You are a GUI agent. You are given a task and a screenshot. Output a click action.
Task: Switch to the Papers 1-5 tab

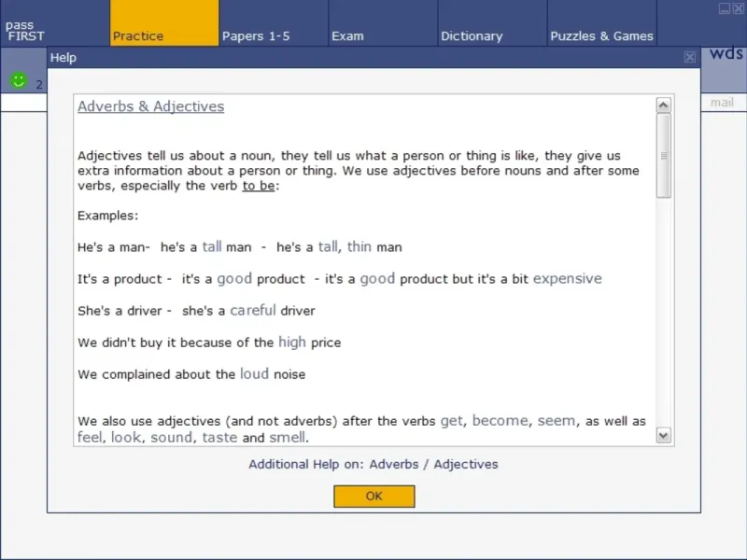tap(274, 23)
